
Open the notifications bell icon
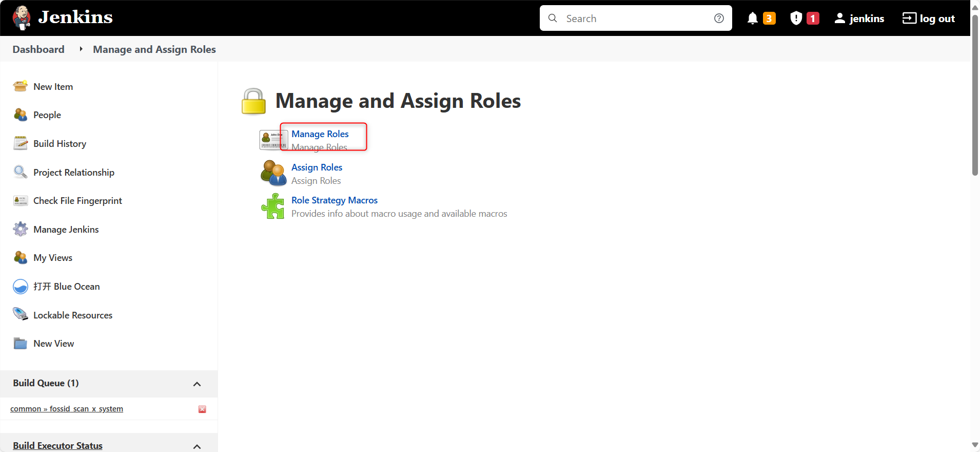[753, 18]
